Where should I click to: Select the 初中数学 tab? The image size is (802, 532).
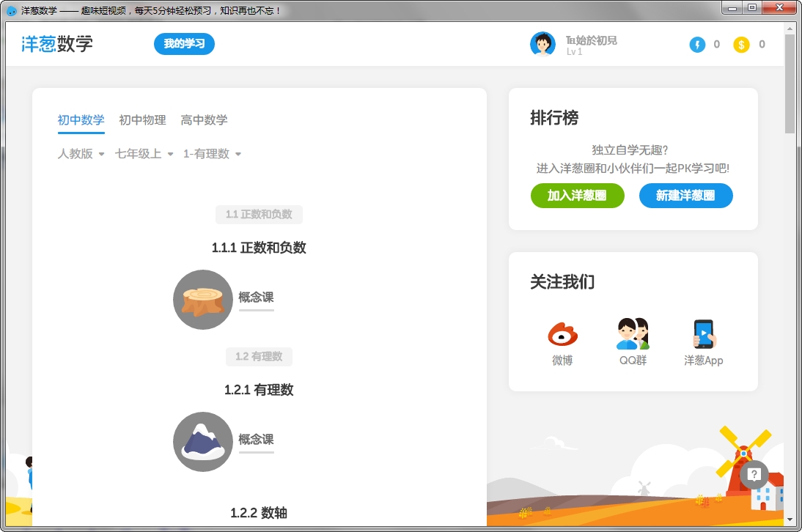[x=81, y=120]
